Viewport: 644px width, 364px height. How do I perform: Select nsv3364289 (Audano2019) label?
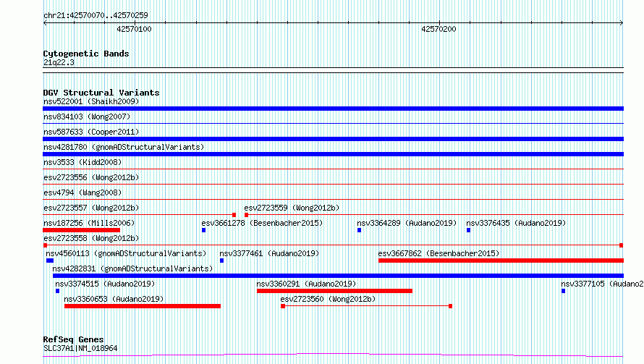pos(407,223)
